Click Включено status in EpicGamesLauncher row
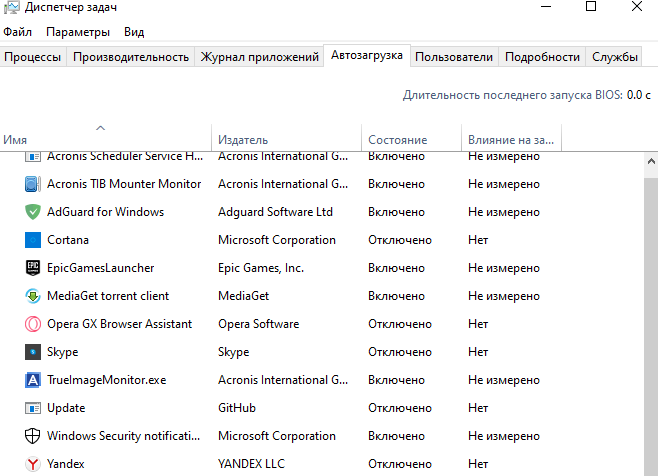This screenshot has height=476, width=658. (x=397, y=268)
